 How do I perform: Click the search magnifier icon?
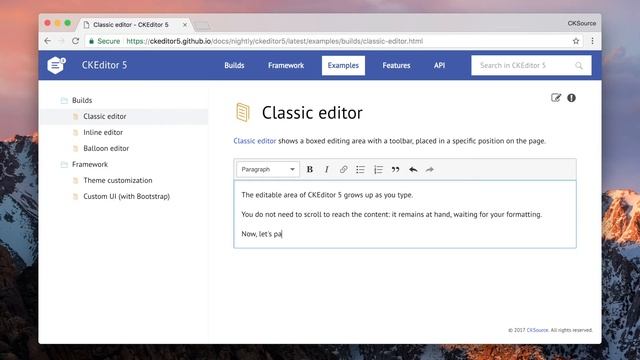[579, 65]
